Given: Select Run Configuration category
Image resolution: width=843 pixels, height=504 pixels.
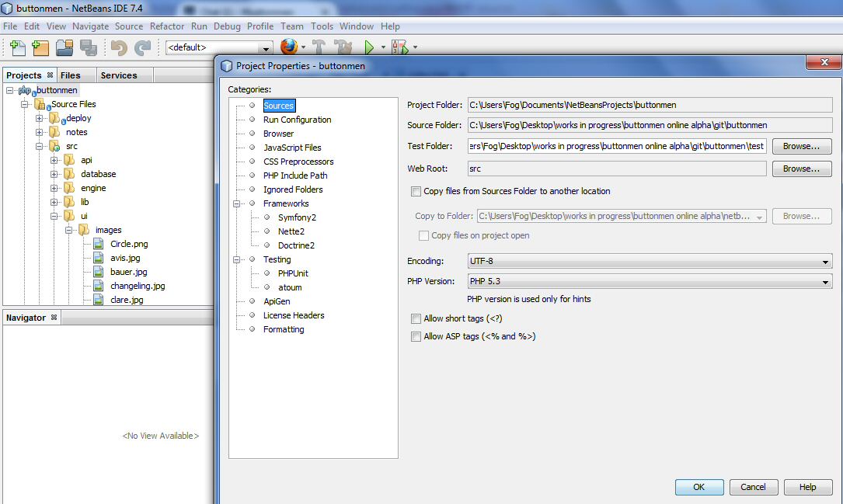Looking at the screenshot, I should point(298,120).
